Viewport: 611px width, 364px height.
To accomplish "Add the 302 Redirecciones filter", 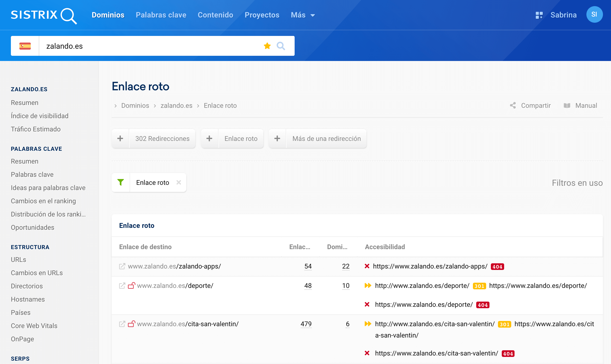I will (120, 139).
